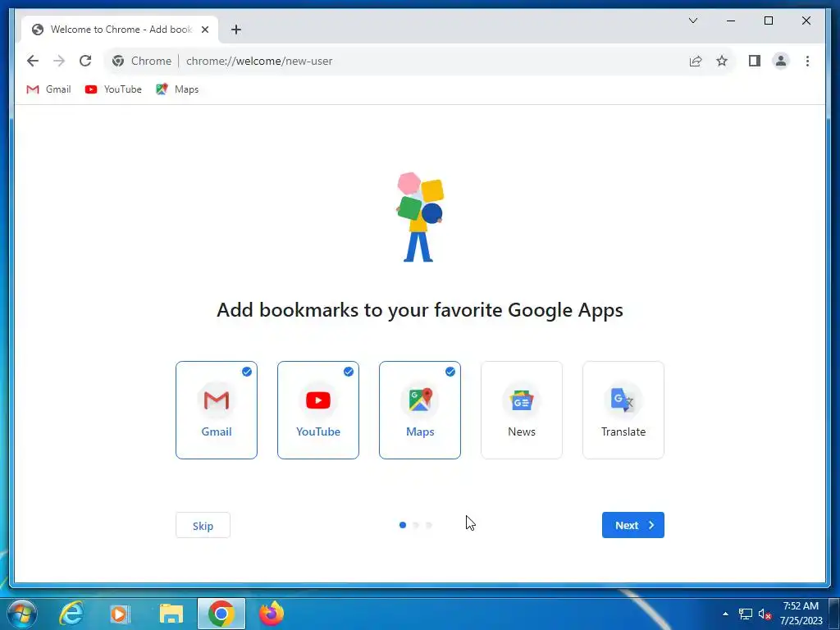Deselect the YouTube app card

(318, 410)
